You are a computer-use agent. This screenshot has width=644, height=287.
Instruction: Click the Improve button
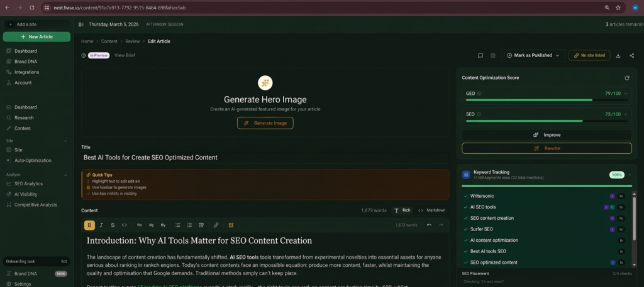[x=547, y=135]
